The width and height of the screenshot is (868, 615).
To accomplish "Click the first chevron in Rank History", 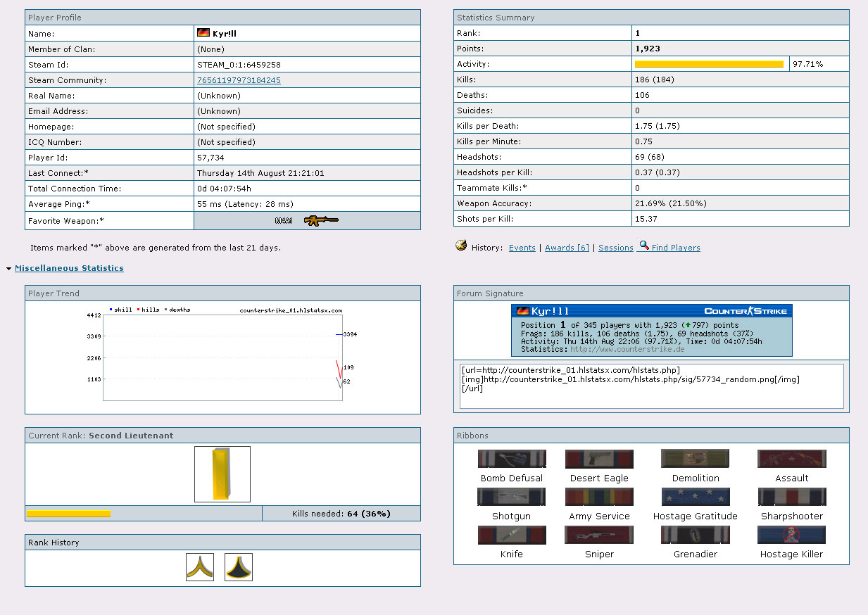I will click(x=200, y=567).
